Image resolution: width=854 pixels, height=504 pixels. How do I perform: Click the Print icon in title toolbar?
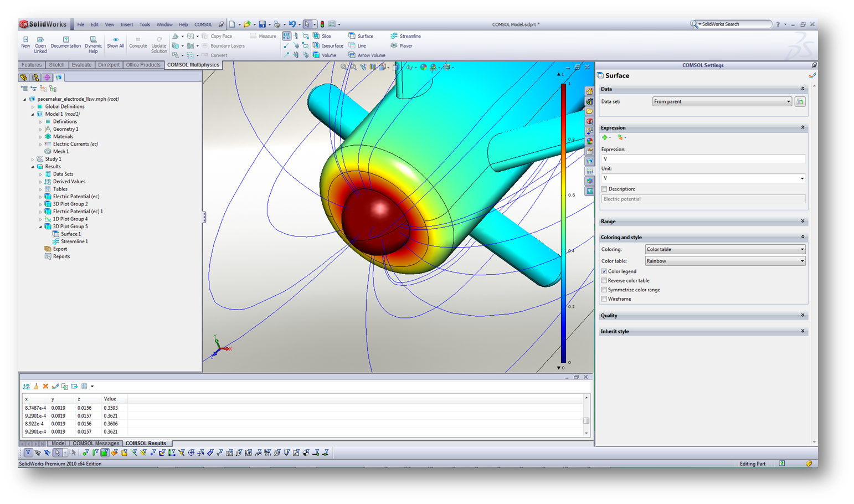point(277,24)
